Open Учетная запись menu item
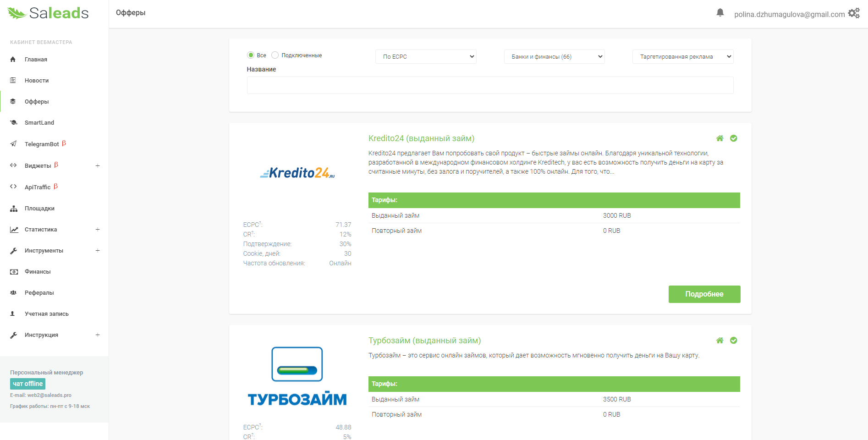Screen dimensions: 868x440 click(47, 313)
